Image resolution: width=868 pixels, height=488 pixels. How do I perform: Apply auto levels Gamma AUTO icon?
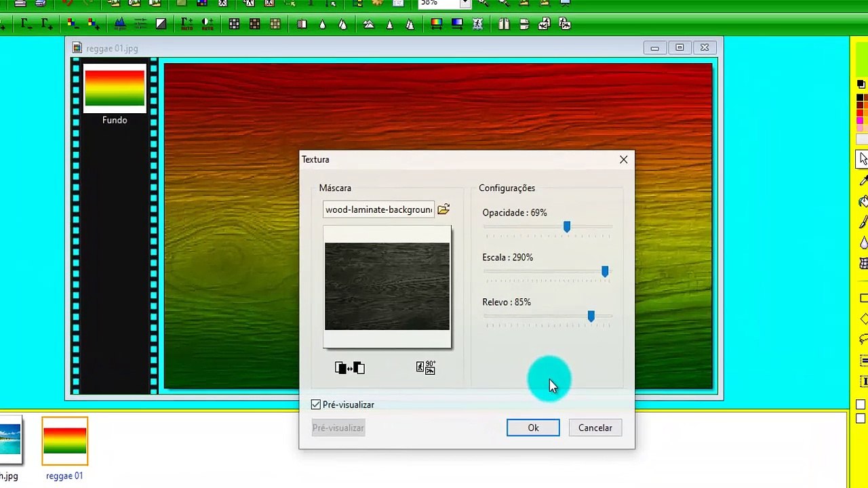186,24
